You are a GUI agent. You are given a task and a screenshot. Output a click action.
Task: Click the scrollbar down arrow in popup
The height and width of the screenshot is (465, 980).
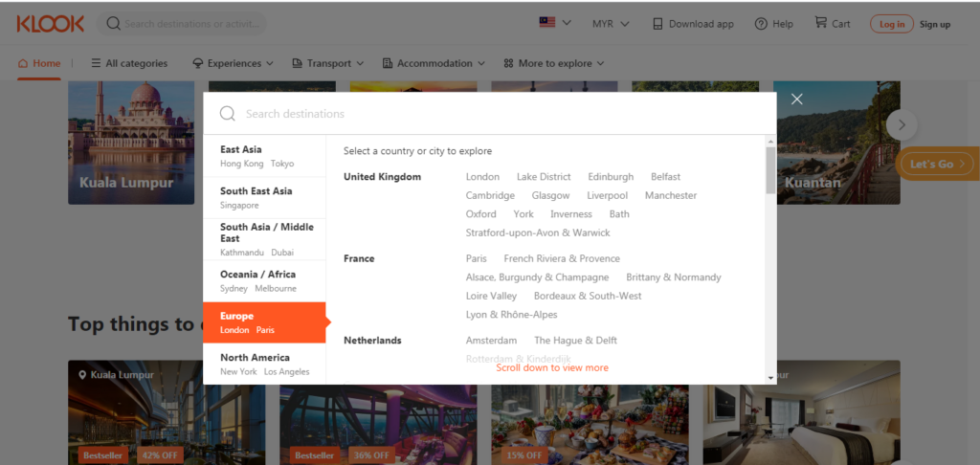[770, 378]
